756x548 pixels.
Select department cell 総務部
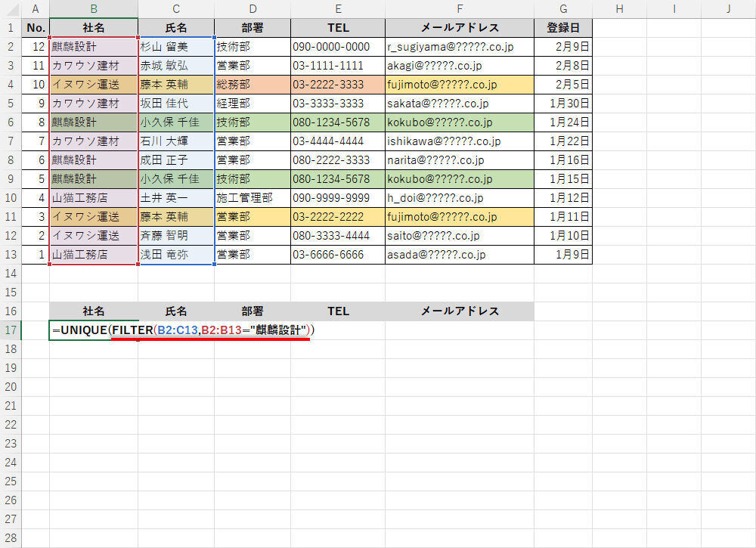click(253, 85)
